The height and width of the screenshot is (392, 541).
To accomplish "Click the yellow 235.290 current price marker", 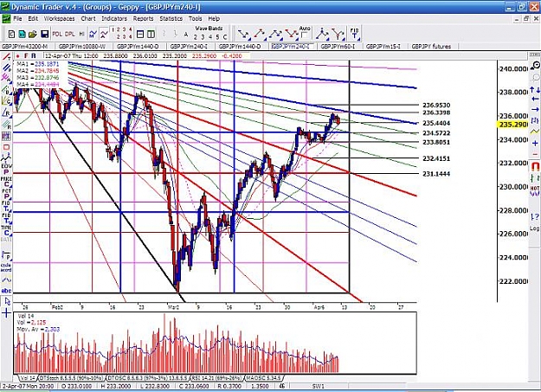I will (x=512, y=125).
